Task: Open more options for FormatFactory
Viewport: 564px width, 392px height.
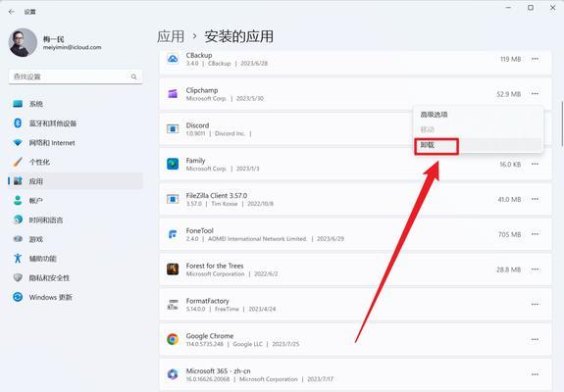Action: tap(535, 305)
